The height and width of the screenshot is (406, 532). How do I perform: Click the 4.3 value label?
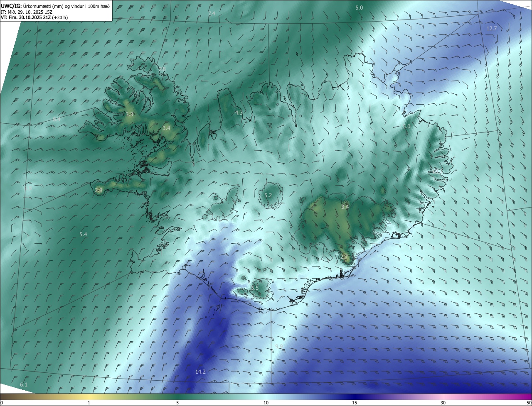(239, 113)
